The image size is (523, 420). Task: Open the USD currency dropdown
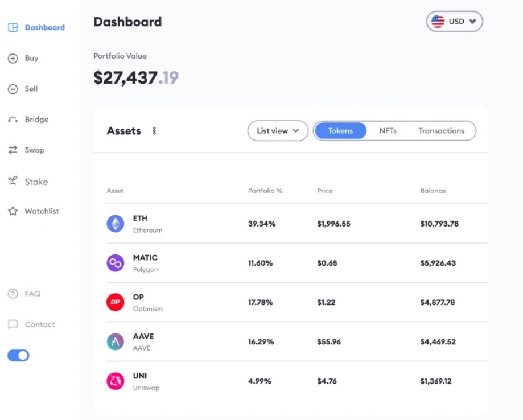[x=454, y=21]
